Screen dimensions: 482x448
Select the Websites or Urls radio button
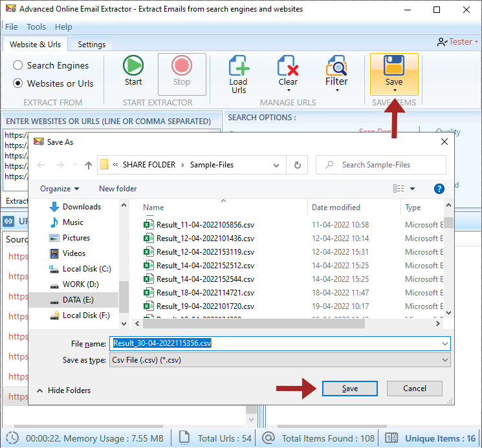(18, 83)
